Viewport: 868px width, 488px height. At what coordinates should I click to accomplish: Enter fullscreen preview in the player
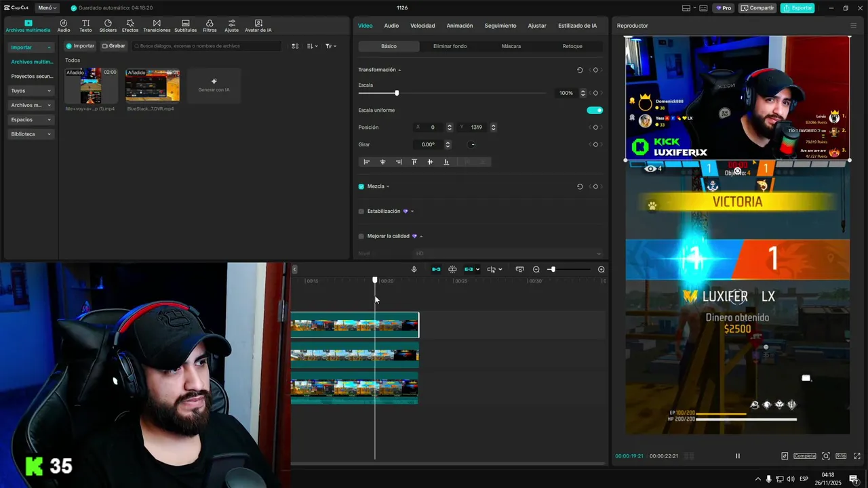[x=857, y=456]
